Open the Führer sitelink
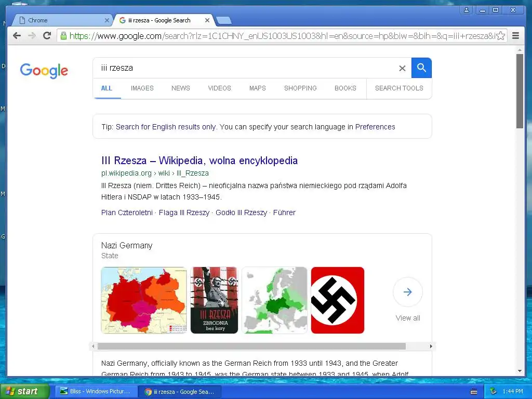 284,212
